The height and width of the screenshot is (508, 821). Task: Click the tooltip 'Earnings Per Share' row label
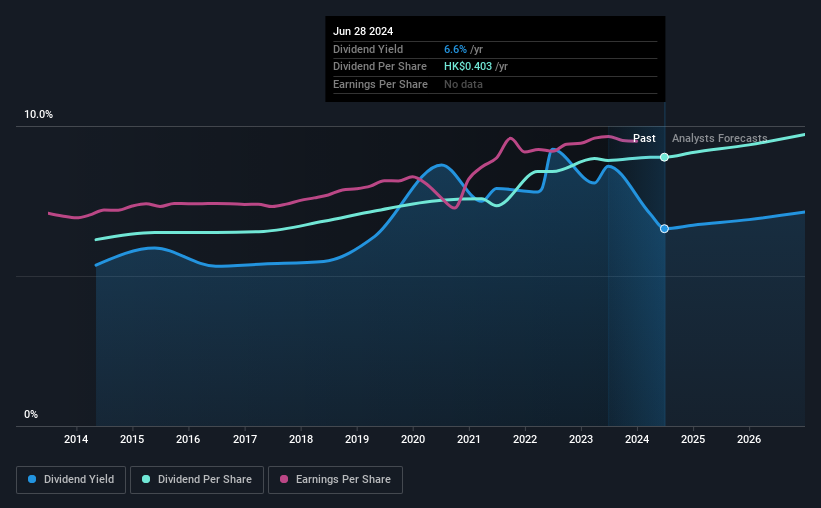click(380, 84)
